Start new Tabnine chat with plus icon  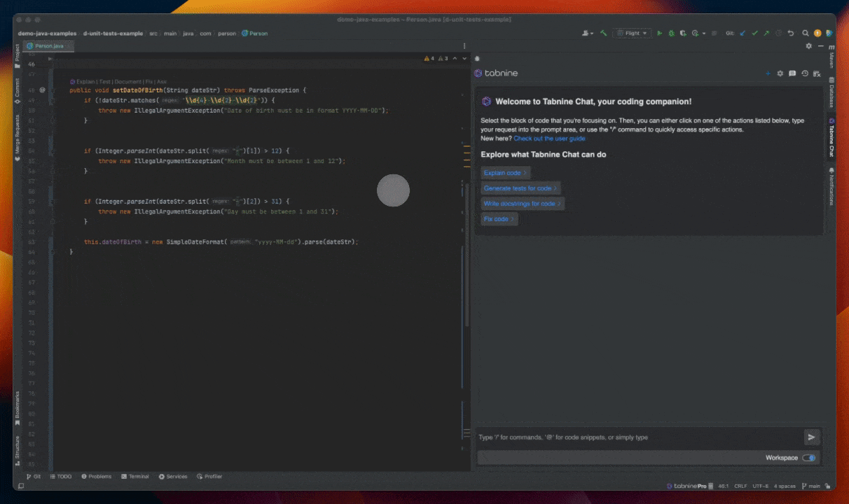(x=768, y=73)
